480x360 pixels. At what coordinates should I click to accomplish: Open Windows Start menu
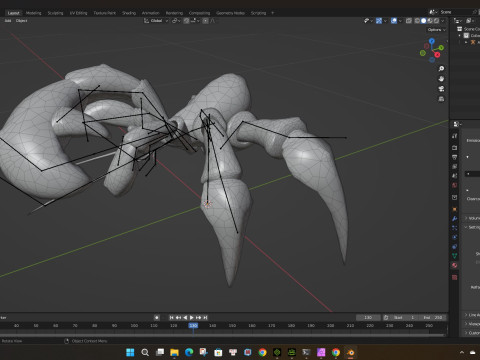point(130,352)
